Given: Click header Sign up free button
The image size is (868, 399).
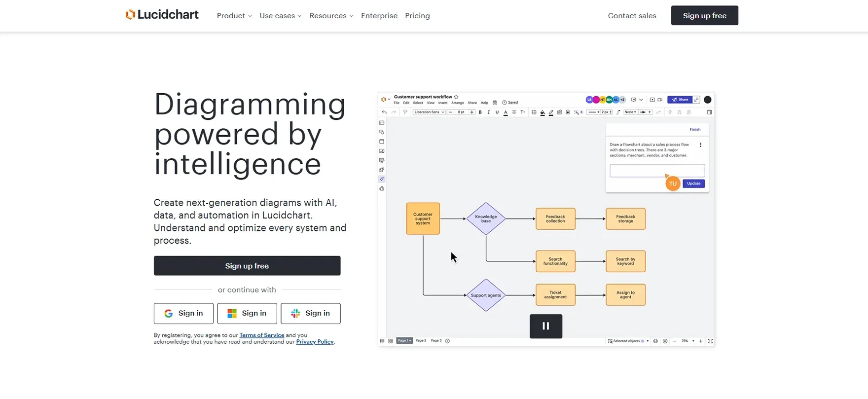Looking at the screenshot, I should pos(704,15).
